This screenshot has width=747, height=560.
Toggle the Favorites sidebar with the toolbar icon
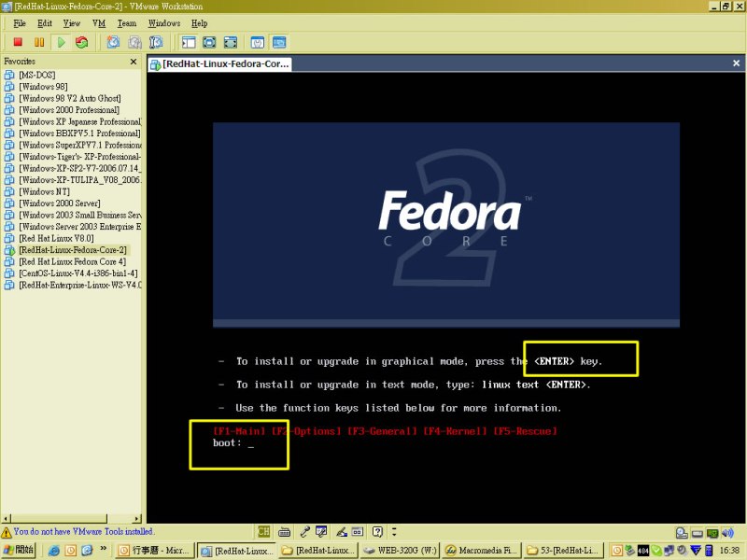(189, 42)
